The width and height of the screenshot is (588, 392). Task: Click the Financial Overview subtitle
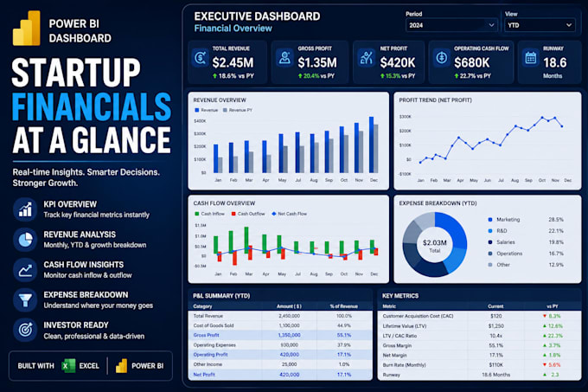click(233, 29)
